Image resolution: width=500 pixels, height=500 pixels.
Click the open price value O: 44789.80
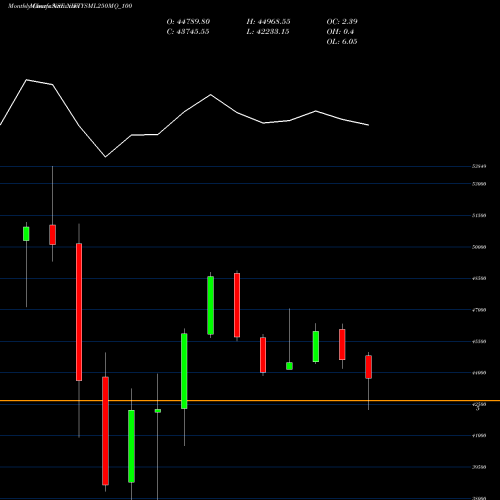pos(188,22)
